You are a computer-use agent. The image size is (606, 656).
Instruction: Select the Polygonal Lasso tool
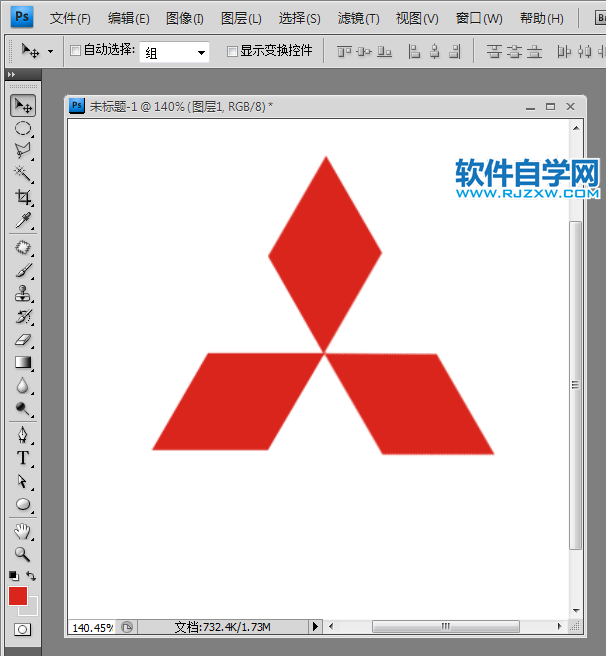pyautogui.click(x=23, y=151)
